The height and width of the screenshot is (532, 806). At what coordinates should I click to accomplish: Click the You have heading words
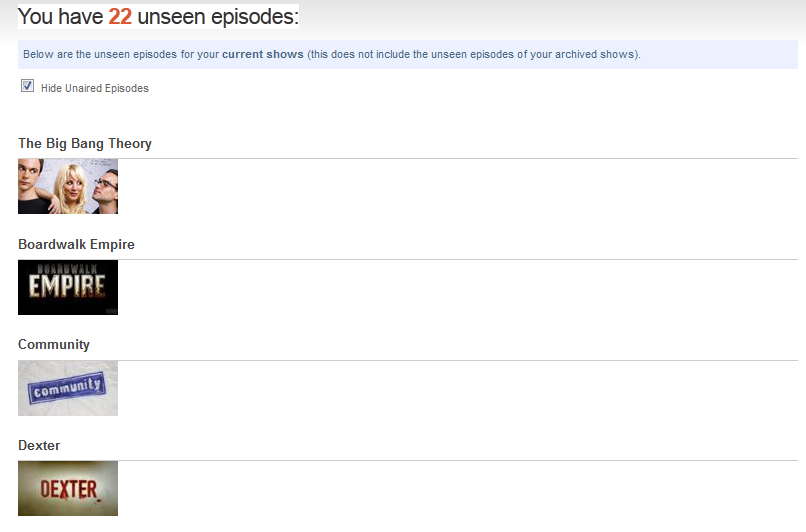[x=61, y=16]
